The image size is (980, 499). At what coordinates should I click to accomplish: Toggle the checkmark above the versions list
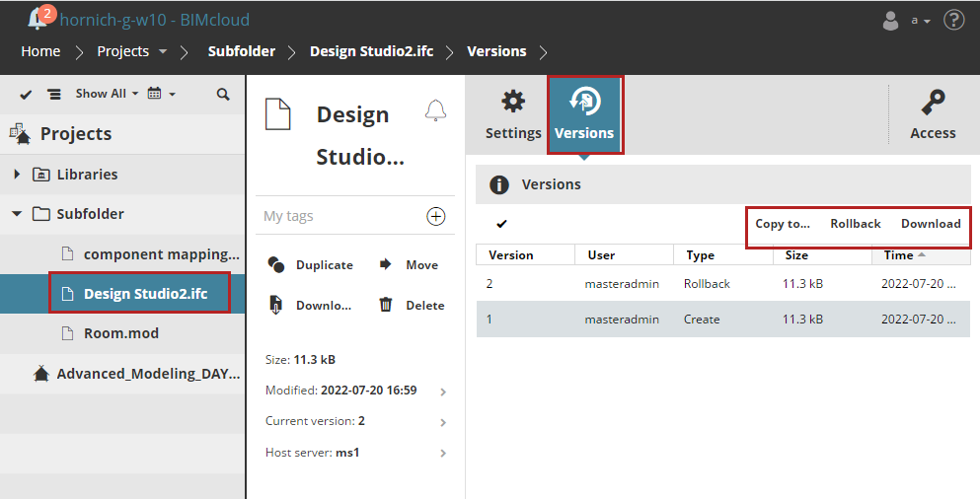[x=501, y=224]
